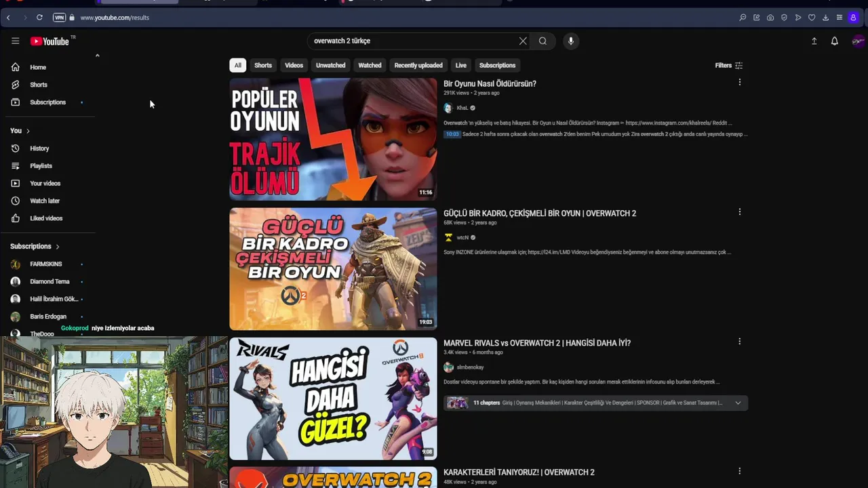Select the Watched filter chip
Image resolution: width=868 pixels, height=488 pixels.
coord(370,66)
